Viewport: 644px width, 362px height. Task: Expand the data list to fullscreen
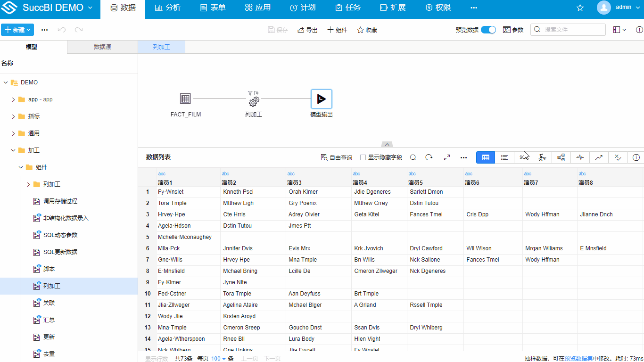point(446,157)
